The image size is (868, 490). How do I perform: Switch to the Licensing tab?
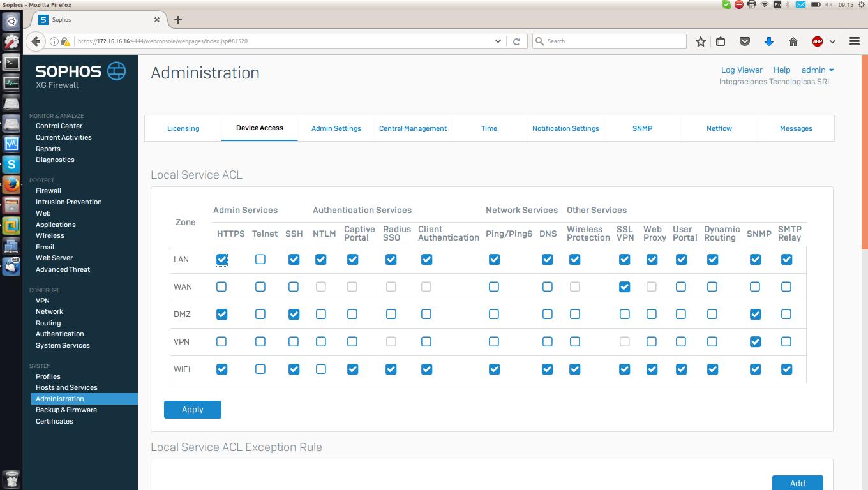(183, 128)
